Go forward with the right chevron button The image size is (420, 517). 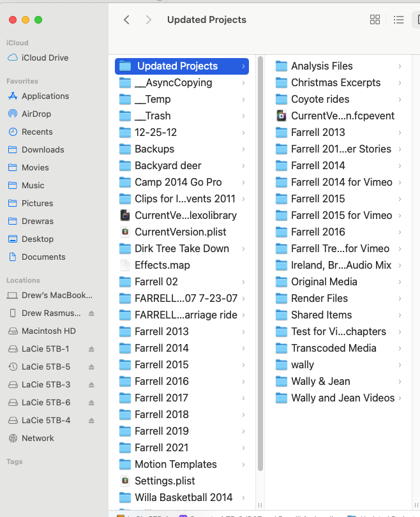tap(148, 20)
